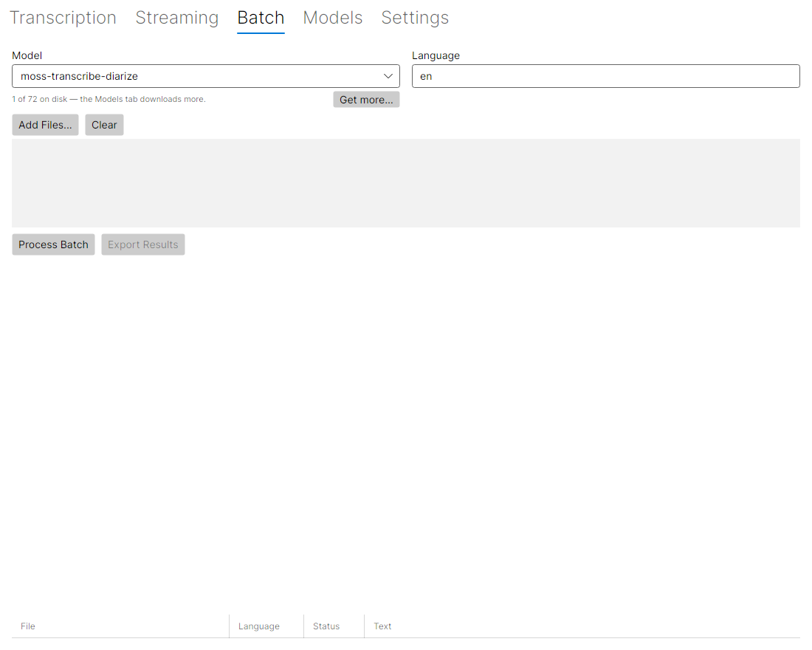The height and width of the screenshot is (650, 812).
Task: Click the Get more... button
Action: [366, 100]
